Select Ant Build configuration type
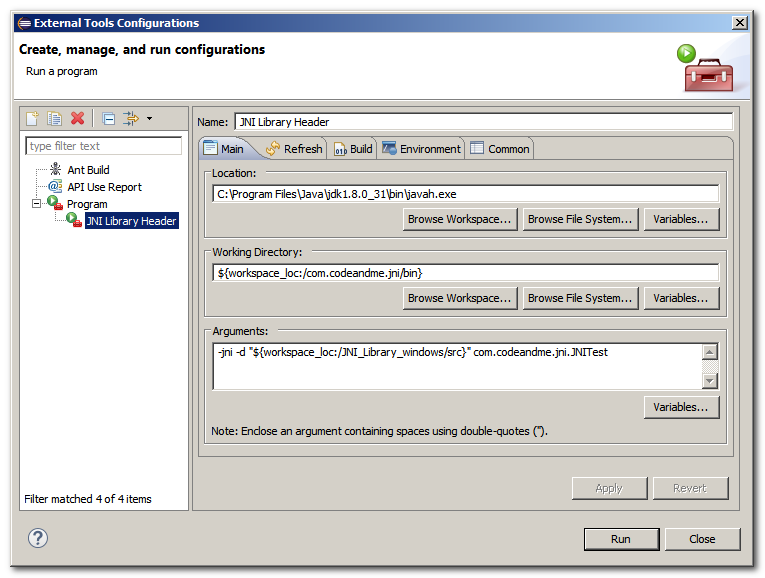Image resolution: width=765 pixels, height=578 pixels. tap(88, 170)
